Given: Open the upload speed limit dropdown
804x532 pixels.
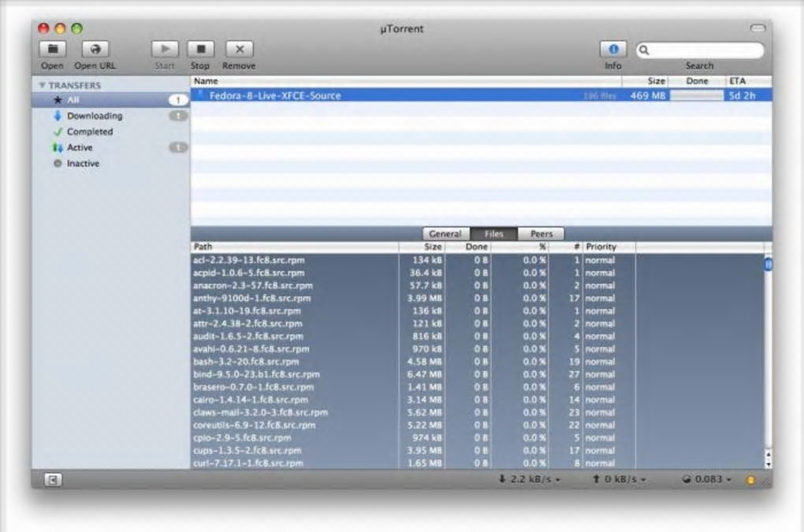Looking at the screenshot, I should (x=620, y=479).
